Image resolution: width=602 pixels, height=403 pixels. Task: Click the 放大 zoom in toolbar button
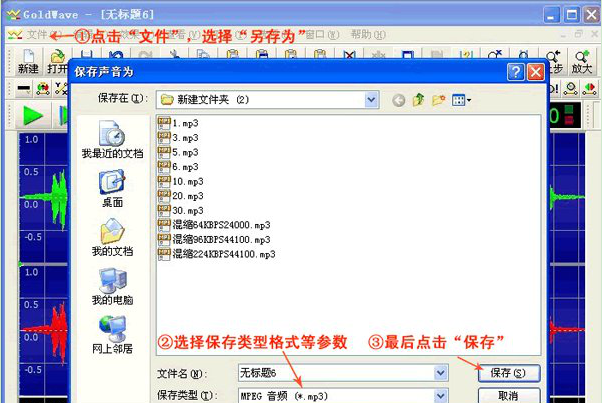pyautogui.click(x=582, y=61)
